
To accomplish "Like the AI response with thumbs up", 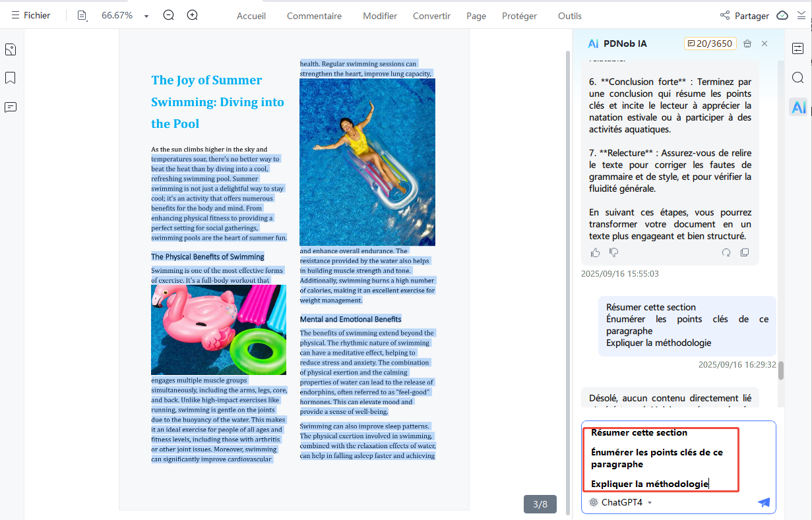I will coord(596,252).
